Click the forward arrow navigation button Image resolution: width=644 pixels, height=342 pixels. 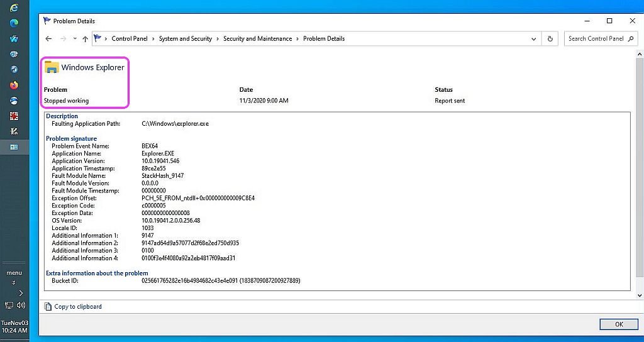pos(63,38)
